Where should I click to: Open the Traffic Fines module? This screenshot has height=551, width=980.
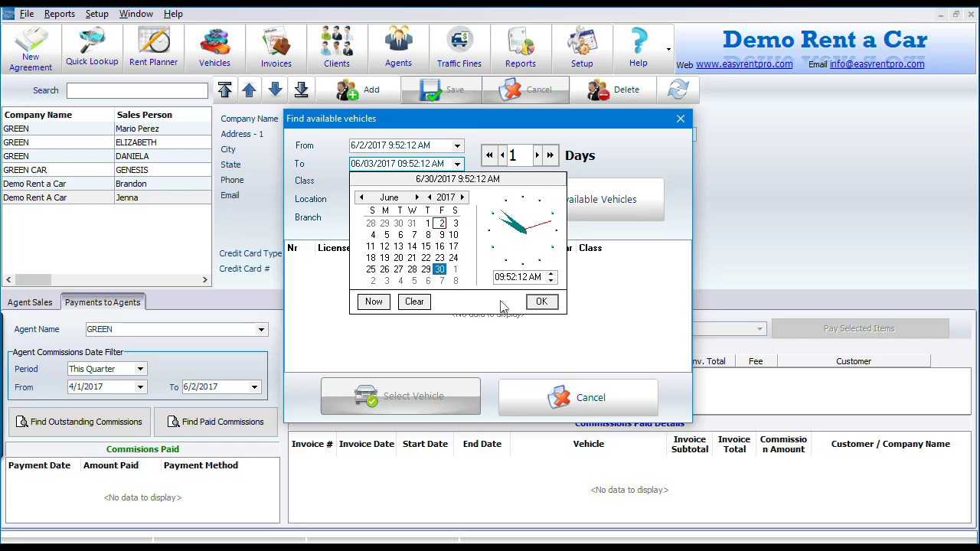click(x=459, y=47)
